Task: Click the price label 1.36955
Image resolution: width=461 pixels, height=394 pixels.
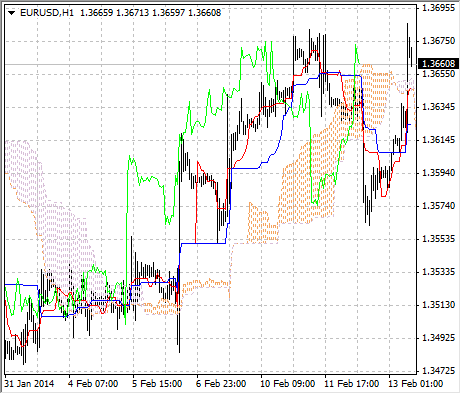Action: coord(438,8)
